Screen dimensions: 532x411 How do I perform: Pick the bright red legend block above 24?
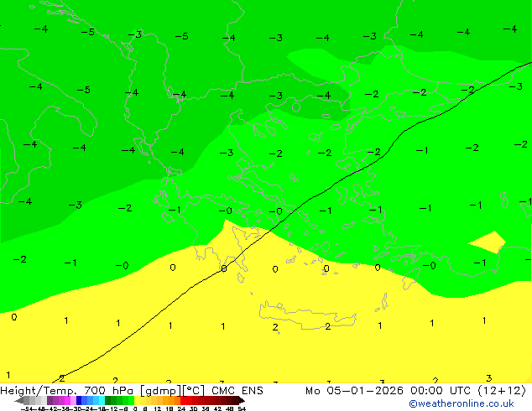[x=183, y=400]
